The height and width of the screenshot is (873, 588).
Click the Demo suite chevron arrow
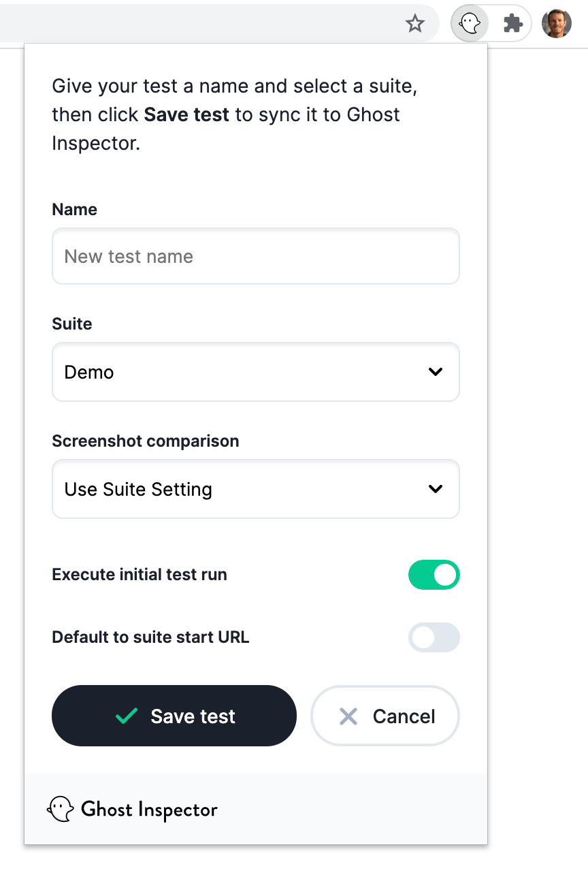pos(435,372)
